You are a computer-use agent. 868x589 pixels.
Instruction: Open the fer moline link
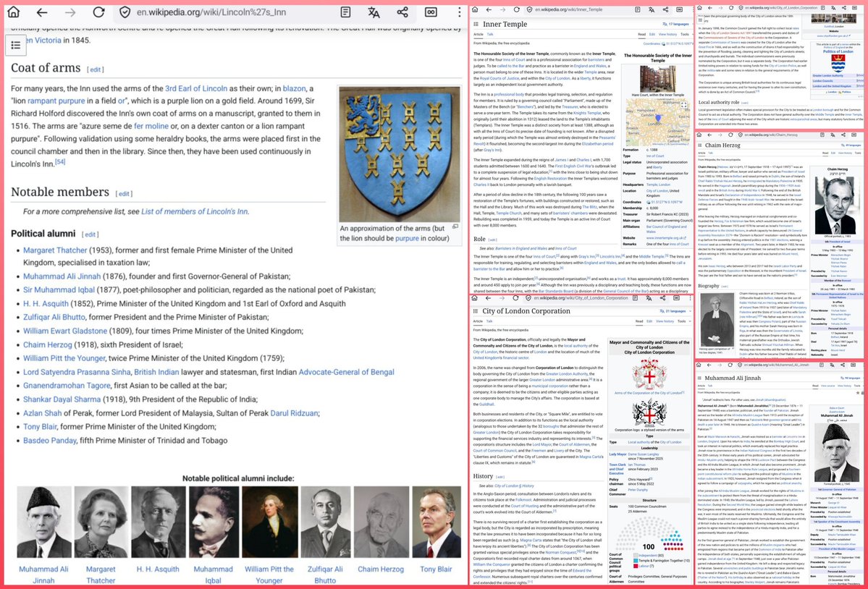click(151, 126)
